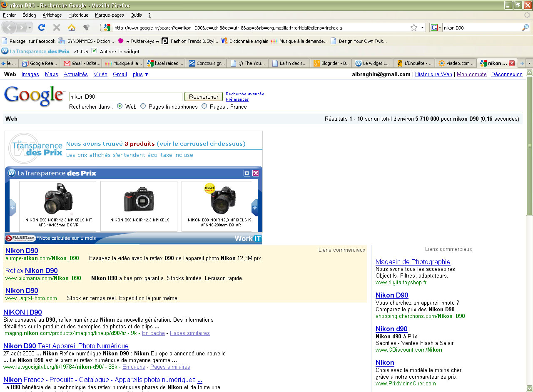The image size is (533, 392).
Task: Close the LaTransparence des Prix widget
Action: pos(256,173)
